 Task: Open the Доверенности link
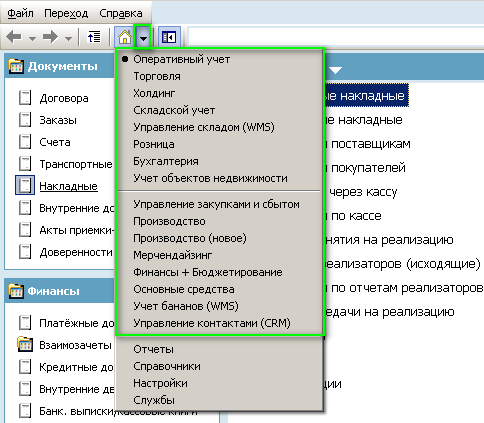coord(76,252)
